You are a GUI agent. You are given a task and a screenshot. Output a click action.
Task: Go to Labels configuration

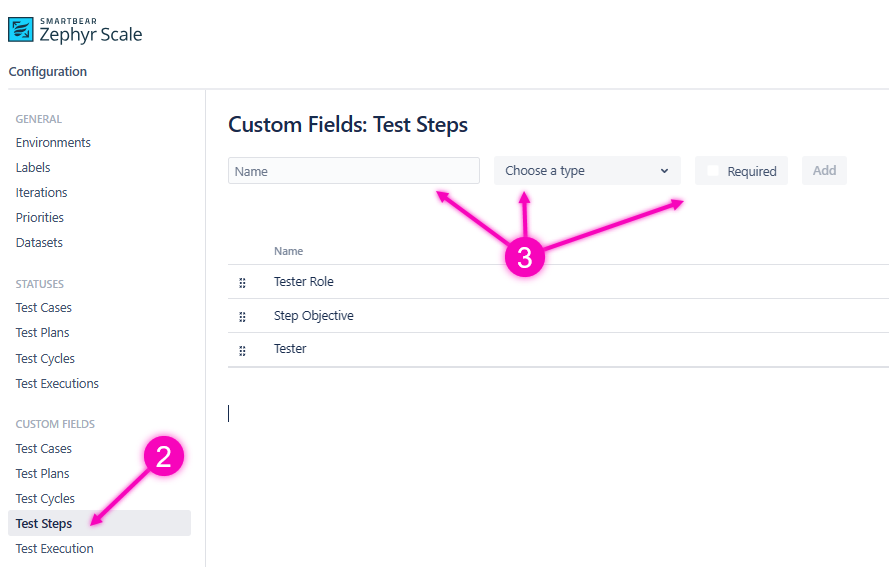[x=33, y=168]
